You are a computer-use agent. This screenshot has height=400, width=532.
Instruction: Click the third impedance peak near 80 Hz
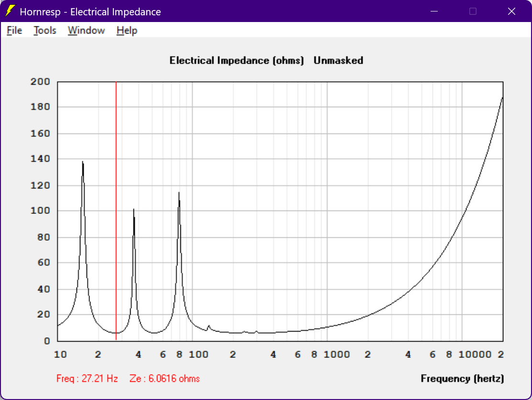point(179,194)
